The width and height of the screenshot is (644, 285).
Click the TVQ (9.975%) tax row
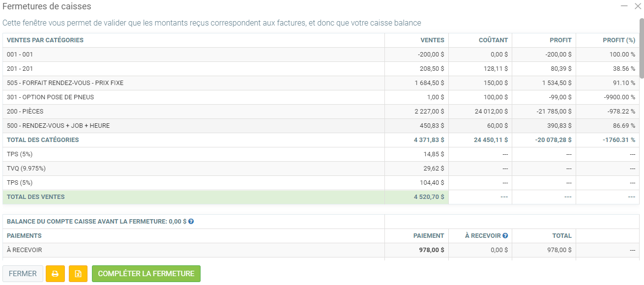[26, 169]
